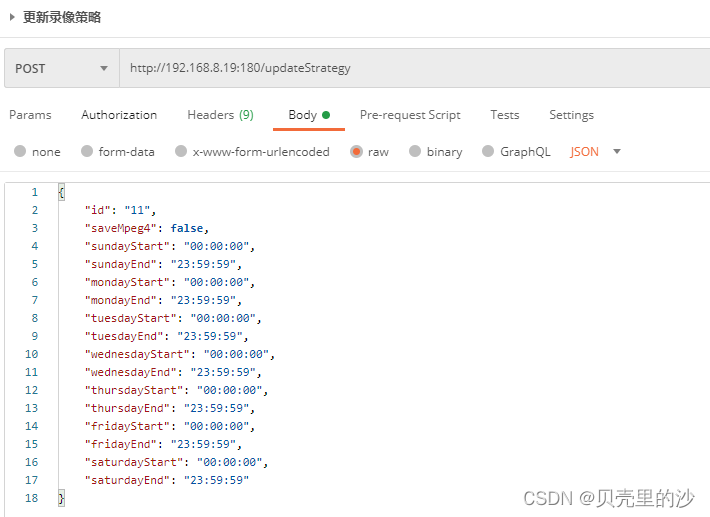Click the "fridayEnd" key
Screen dimensions: 710x517
120,444
